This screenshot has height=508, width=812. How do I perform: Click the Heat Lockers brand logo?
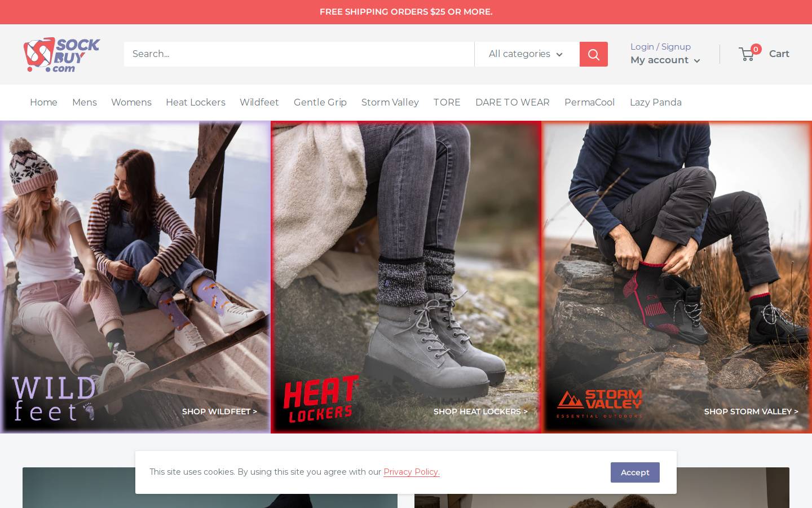321,399
